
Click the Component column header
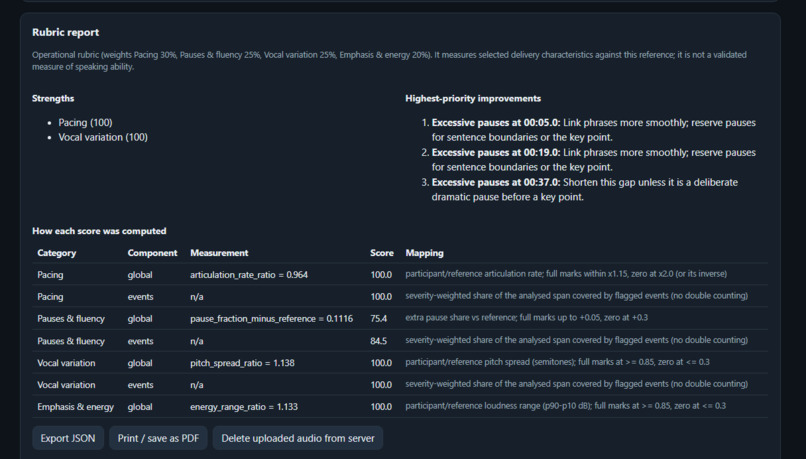coord(152,253)
